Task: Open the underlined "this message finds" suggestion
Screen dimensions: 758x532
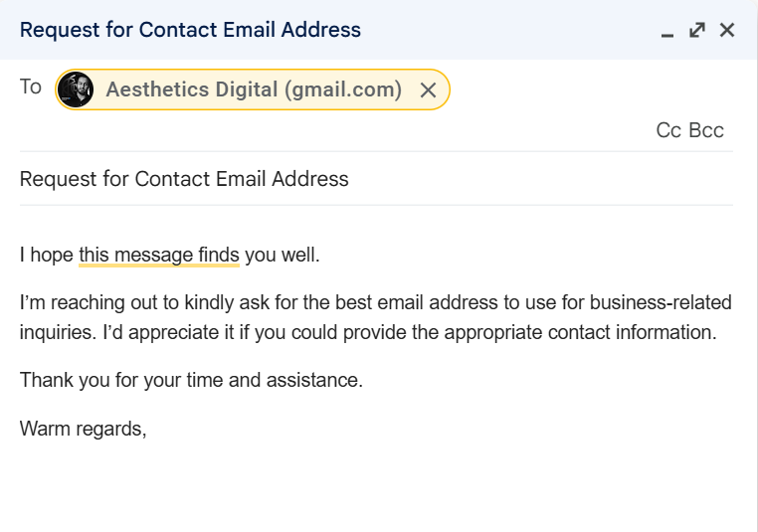Action: [159, 255]
